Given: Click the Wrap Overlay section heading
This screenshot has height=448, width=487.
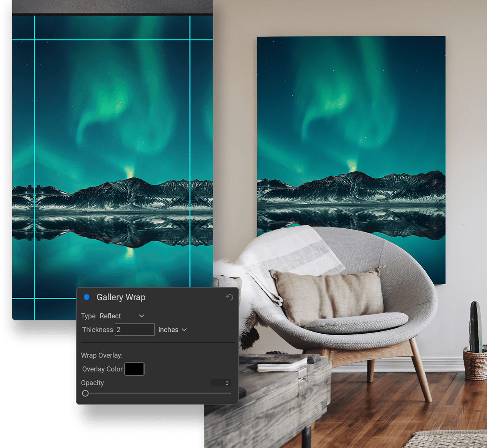Looking at the screenshot, I should [102, 355].
